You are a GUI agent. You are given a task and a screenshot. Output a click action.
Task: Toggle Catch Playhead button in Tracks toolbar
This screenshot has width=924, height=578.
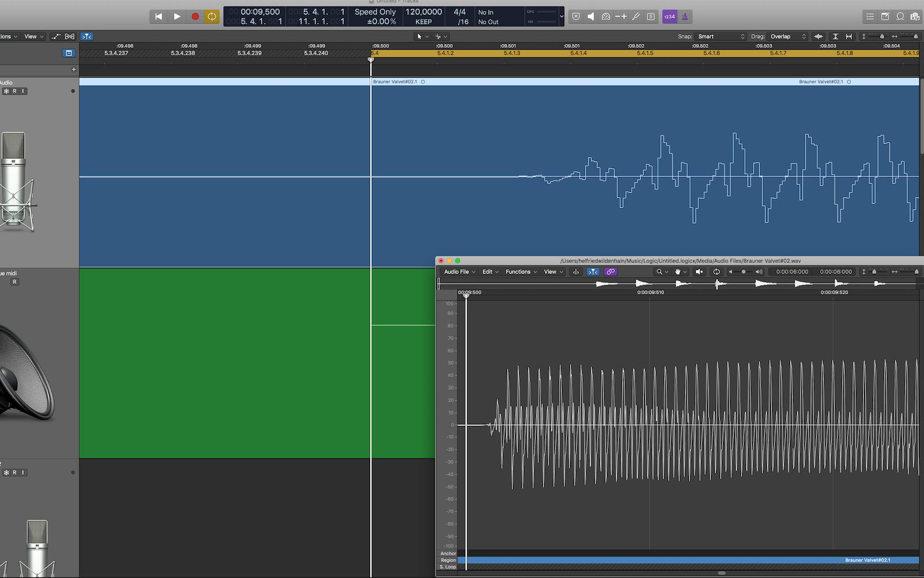(x=87, y=36)
